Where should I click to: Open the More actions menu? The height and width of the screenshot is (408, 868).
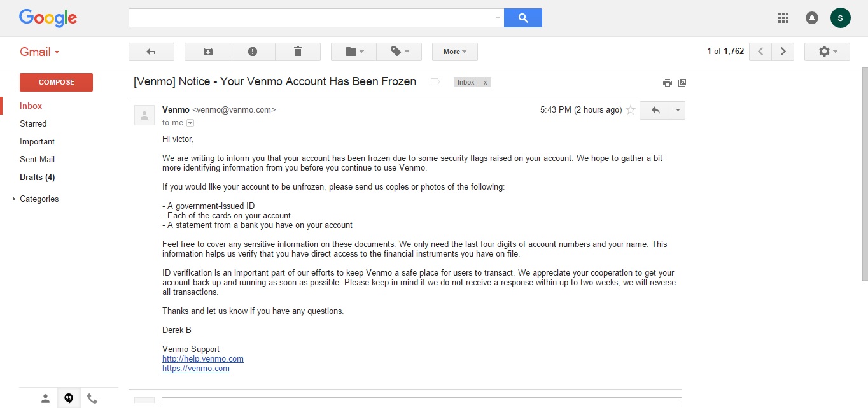coord(455,52)
